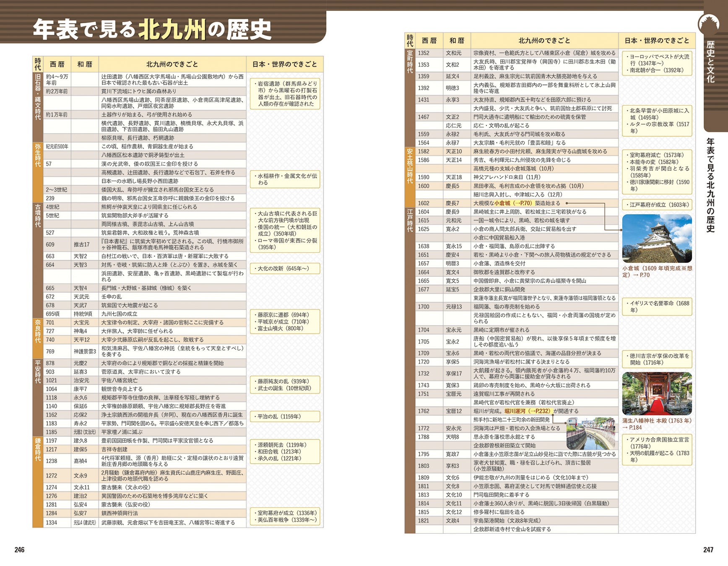Screen dimensions: 728x566
Task: Click the year 1602 cell
Action: coord(429,203)
